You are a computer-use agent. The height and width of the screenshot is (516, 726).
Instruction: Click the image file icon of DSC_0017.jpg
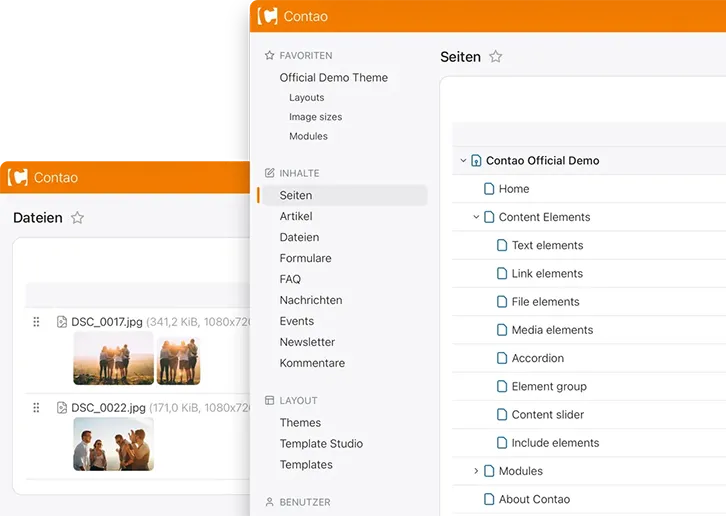coord(62,321)
